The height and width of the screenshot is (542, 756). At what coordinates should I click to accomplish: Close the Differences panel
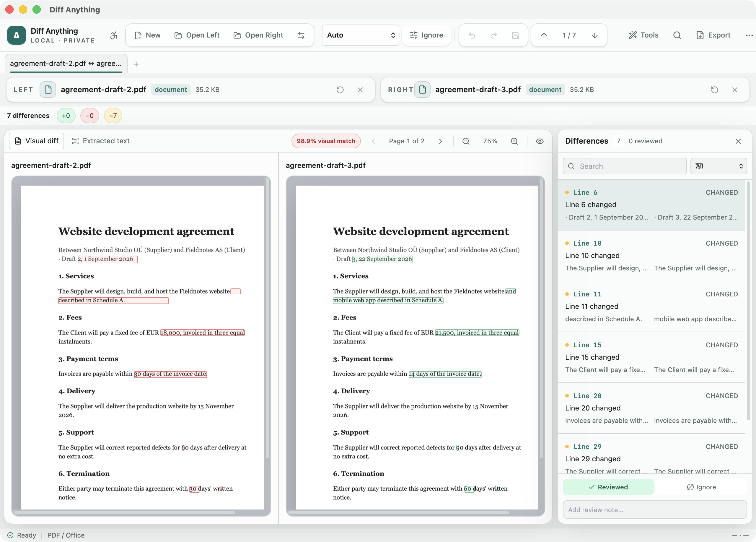coord(738,141)
